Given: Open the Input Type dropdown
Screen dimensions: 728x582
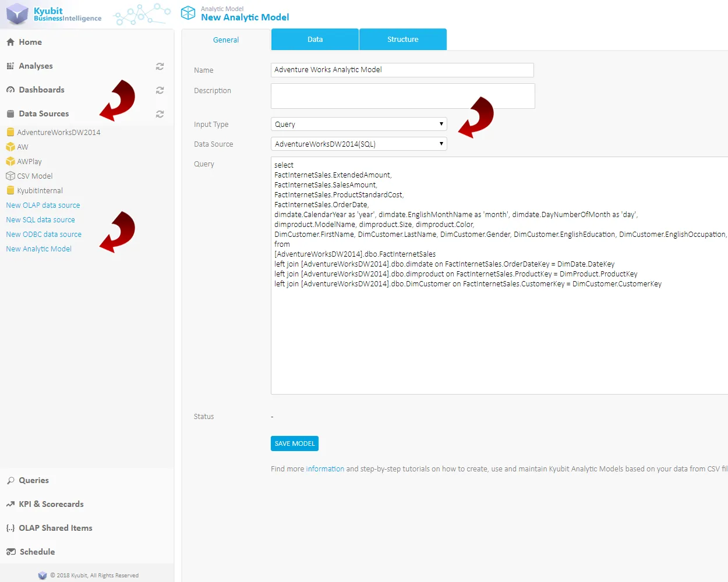Looking at the screenshot, I should click(x=359, y=124).
